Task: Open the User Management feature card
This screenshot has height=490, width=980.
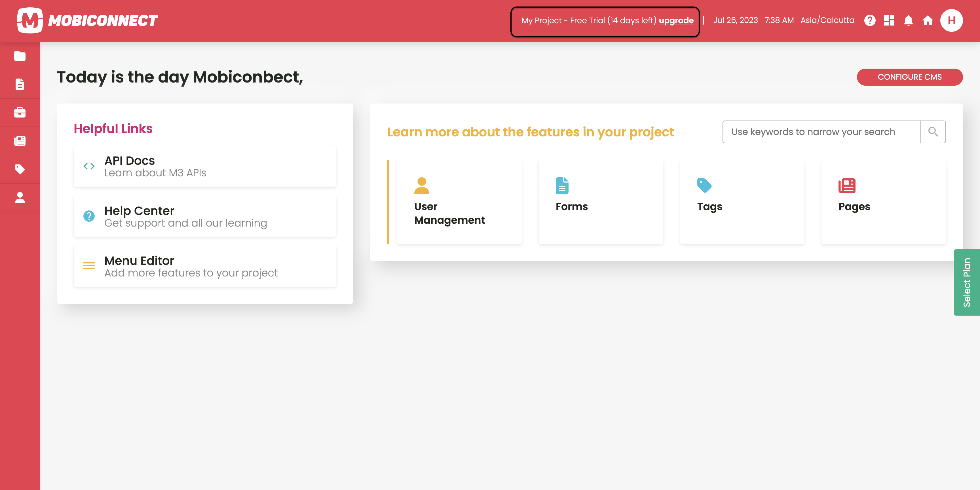Action: [459, 202]
